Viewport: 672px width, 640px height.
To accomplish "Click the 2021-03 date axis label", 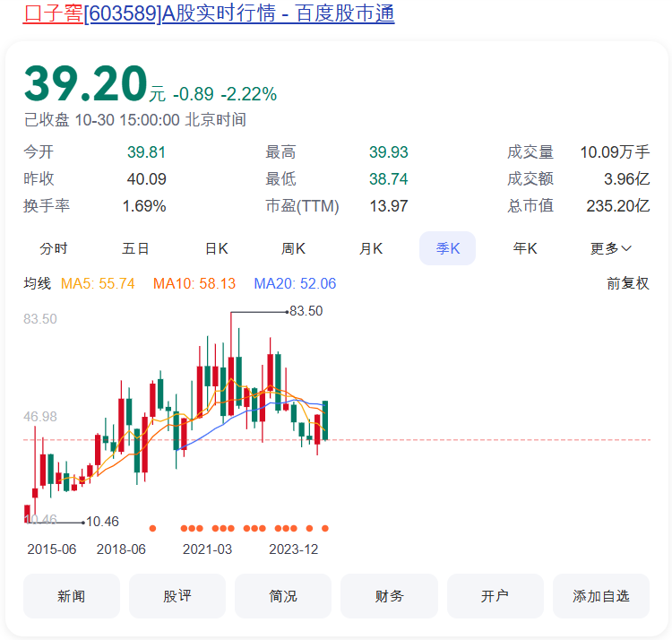I will click(207, 549).
